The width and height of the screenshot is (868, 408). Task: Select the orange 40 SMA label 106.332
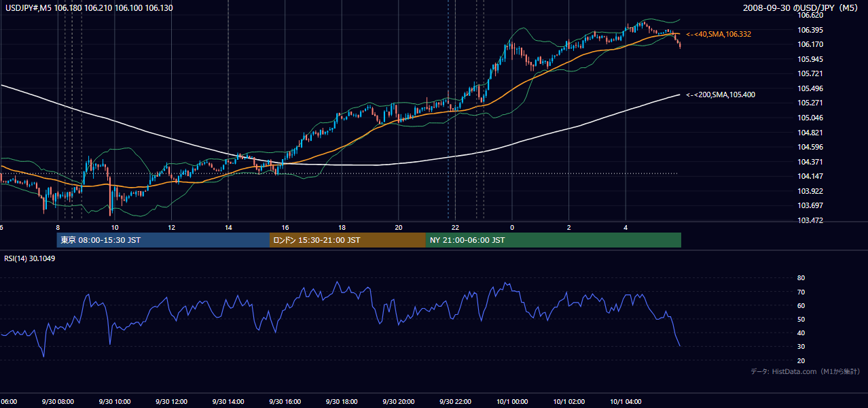(x=719, y=34)
